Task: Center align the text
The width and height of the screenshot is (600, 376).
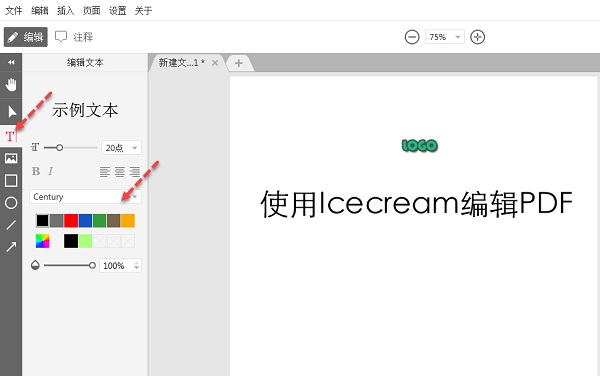Action: [120, 171]
